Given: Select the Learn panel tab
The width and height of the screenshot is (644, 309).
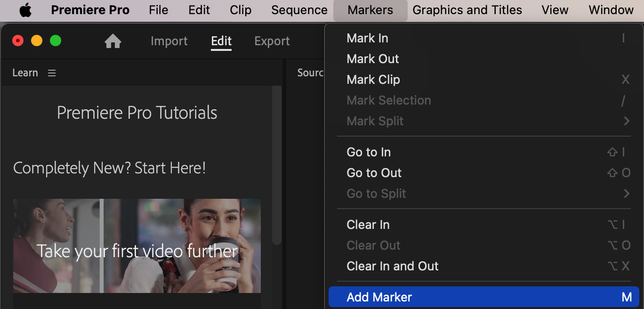Looking at the screenshot, I should 25,73.
